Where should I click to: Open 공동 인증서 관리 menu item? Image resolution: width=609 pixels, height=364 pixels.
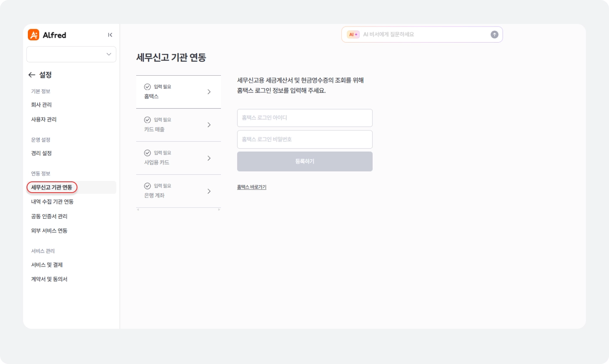click(49, 216)
